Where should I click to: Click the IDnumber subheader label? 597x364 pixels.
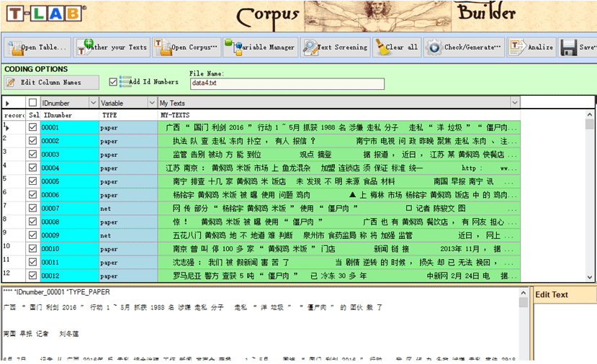click(58, 115)
